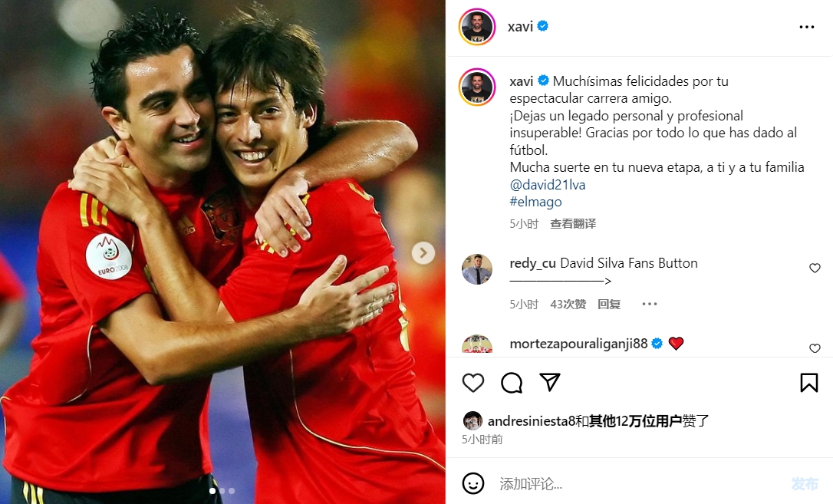Click andresiniesta8's small avatar by likes
Image resolution: width=833 pixels, height=504 pixels.
pos(472,420)
